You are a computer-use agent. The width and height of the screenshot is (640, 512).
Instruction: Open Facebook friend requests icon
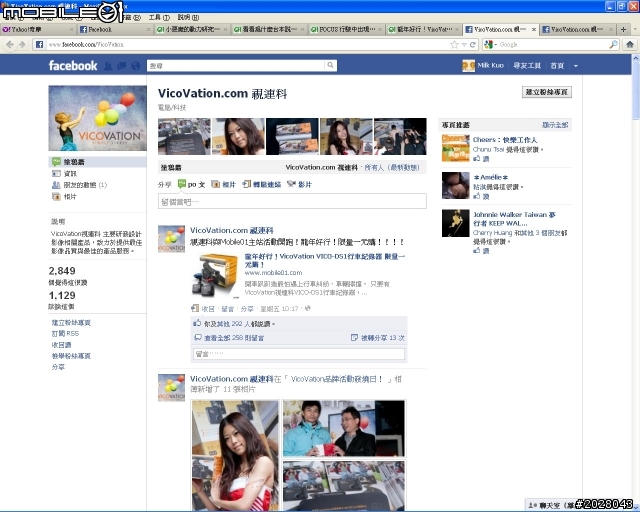[108, 66]
